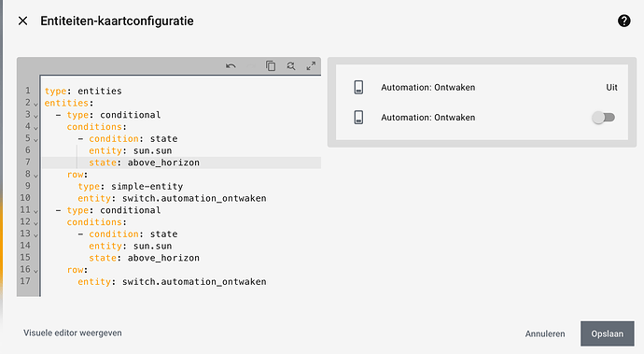This screenshot has height=354, width=644.
Task: Fold the conditions section at line 12
Action: [x=35, y=223]
